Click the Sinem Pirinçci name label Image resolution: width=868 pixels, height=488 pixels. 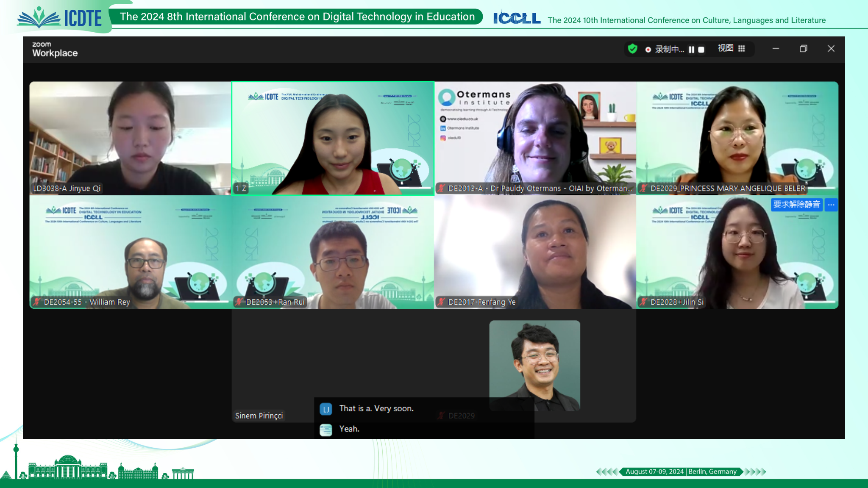point(259,416)
